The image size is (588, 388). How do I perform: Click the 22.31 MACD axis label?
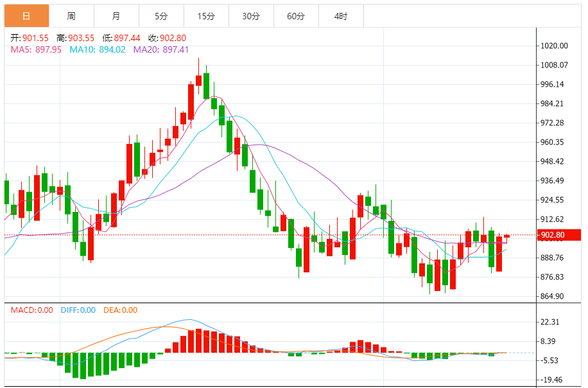pos(549,322)
